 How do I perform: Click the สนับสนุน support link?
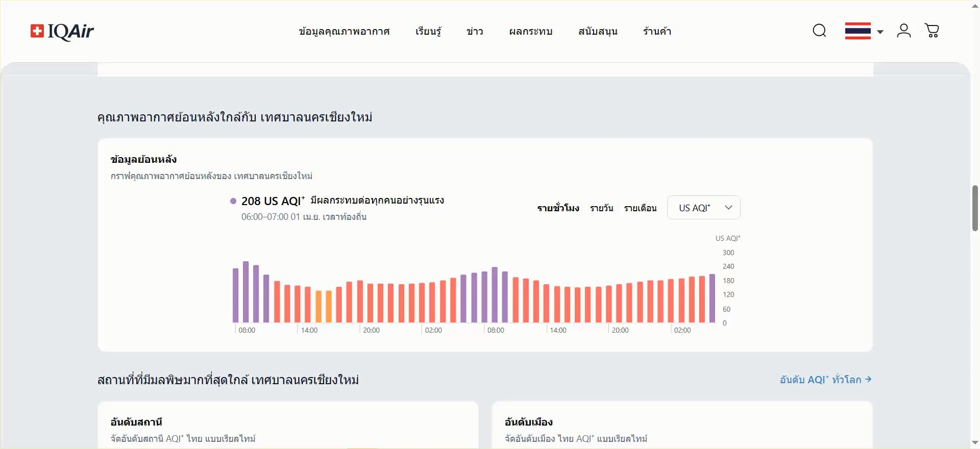598,32
